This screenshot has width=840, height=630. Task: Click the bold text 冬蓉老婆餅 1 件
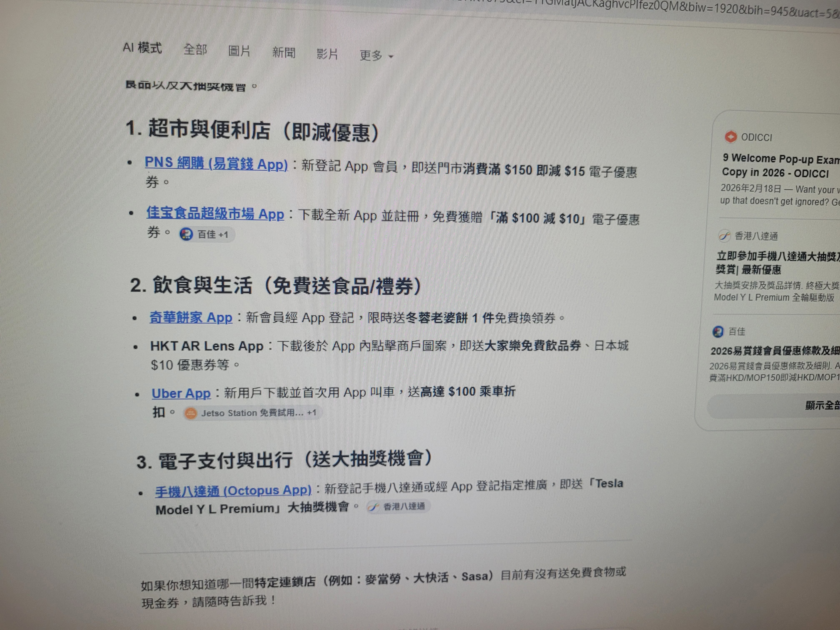(x=450, y=317)
